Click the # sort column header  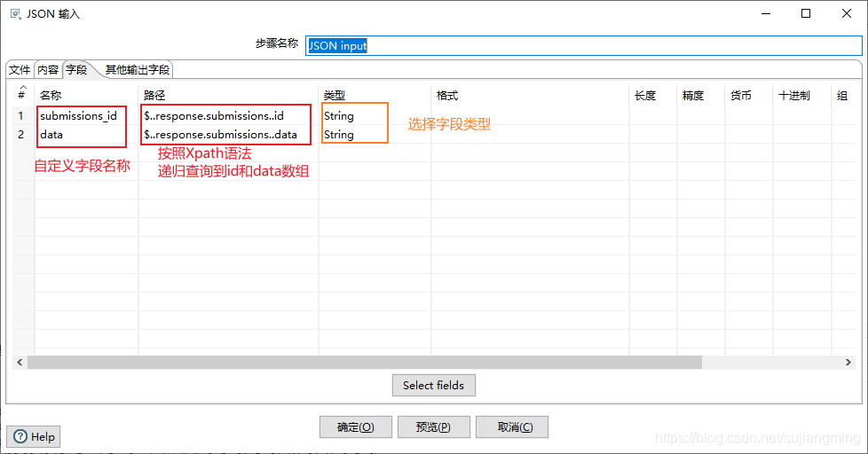point(23,94)
